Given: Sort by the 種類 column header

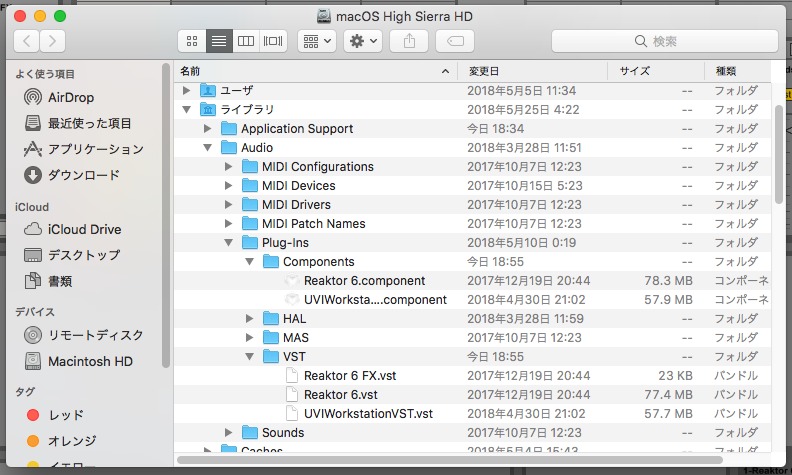Looking at the screenshot, I should click(738, 71).
